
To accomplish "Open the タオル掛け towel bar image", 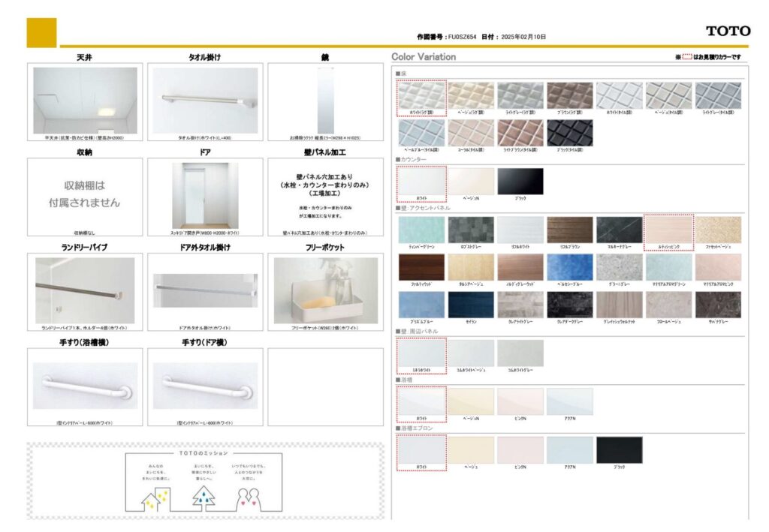I will click(205, 101).
